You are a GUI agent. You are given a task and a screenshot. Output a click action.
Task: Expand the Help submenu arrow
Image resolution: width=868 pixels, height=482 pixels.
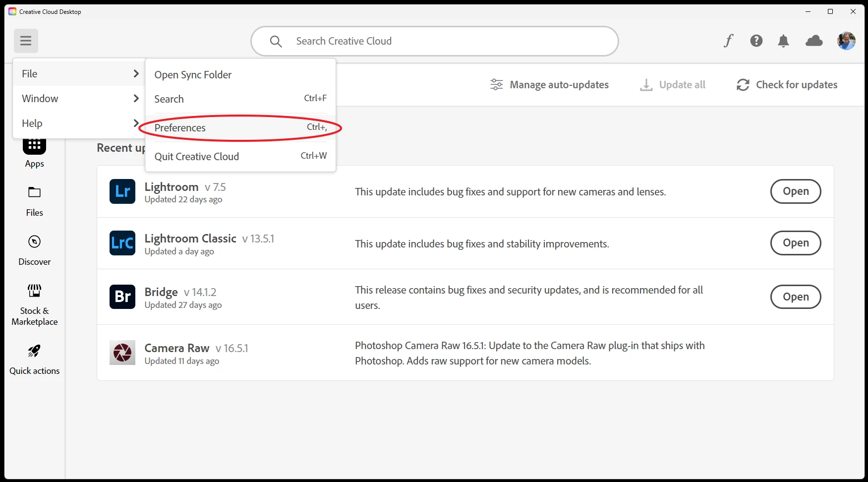[x=136, y=123]
